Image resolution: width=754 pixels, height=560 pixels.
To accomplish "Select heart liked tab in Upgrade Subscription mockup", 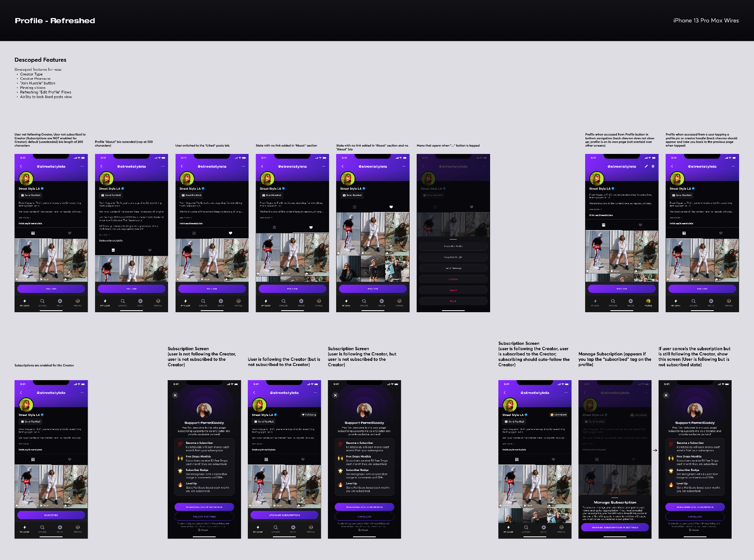I will pyautogui.click(x=303, y=459).
